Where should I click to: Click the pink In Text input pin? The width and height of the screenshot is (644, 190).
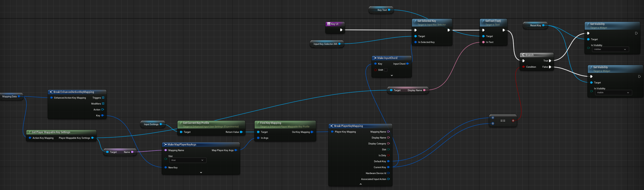coord(484,42)
